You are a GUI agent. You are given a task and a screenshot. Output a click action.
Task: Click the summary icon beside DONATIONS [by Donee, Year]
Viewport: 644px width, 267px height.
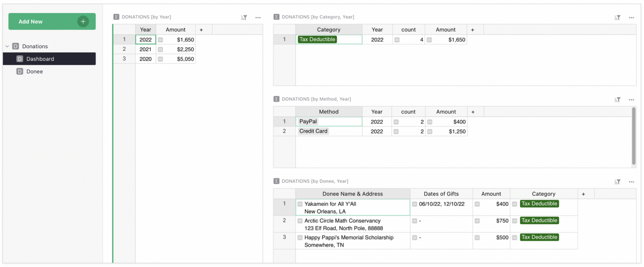tap(276, 181)
